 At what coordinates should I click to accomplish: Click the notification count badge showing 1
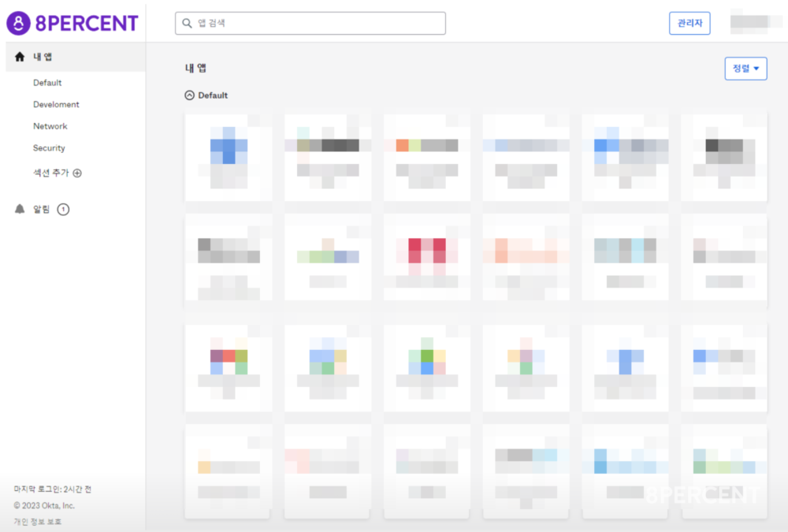click(63, 210)
